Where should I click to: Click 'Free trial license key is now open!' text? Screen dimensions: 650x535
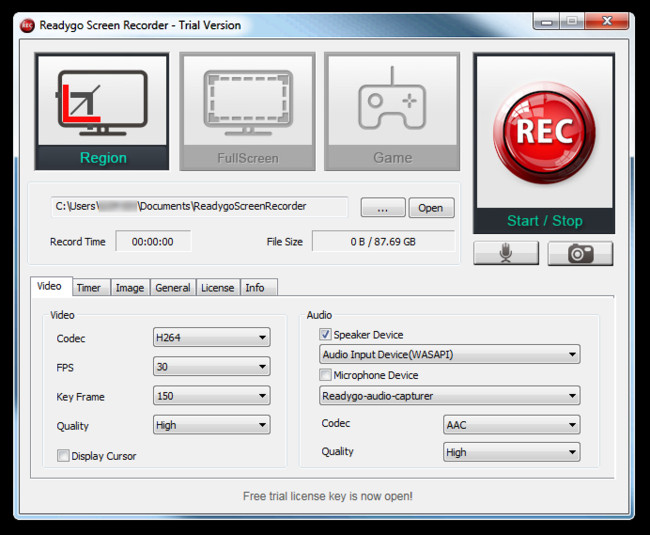(328, 496)
